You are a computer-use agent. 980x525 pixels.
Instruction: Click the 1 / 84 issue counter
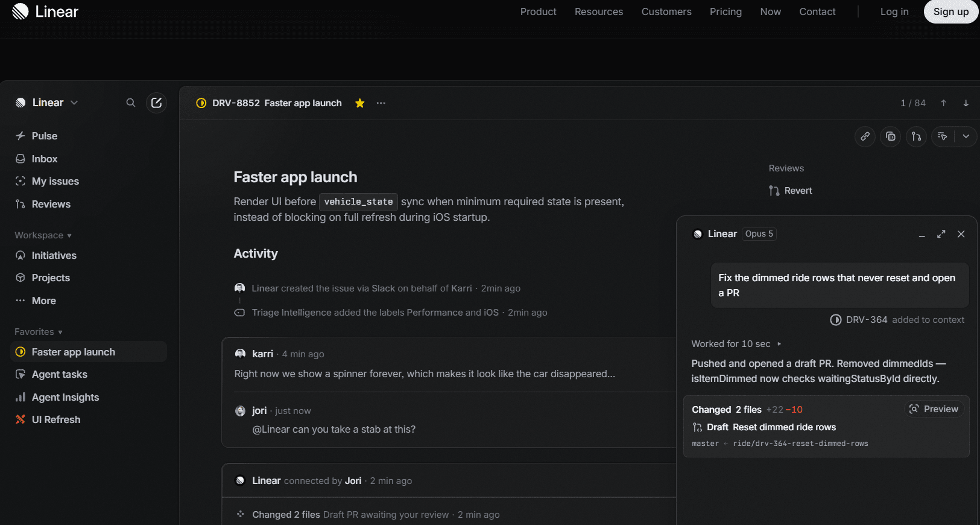click(913, 103)
